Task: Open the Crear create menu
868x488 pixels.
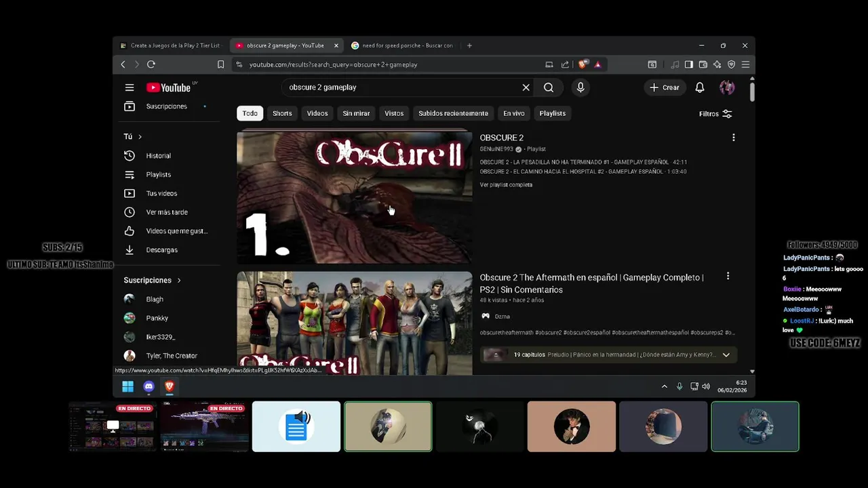Action: point(664,87)
